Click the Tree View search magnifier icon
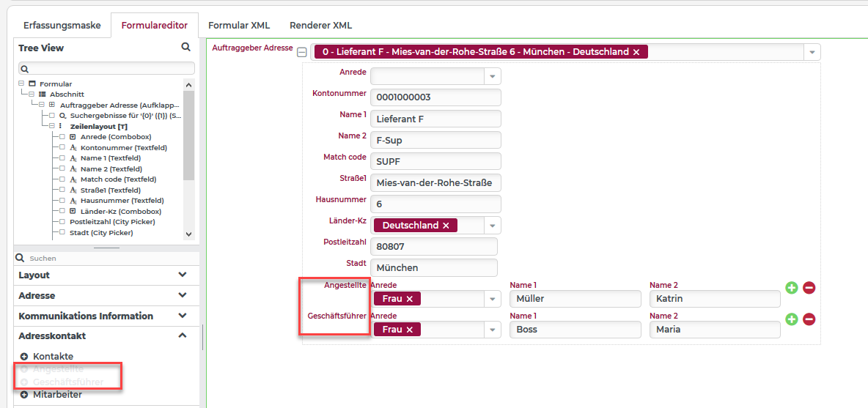Image resolution: width=868 pixels, height=408 pixels. coord(186,48)
